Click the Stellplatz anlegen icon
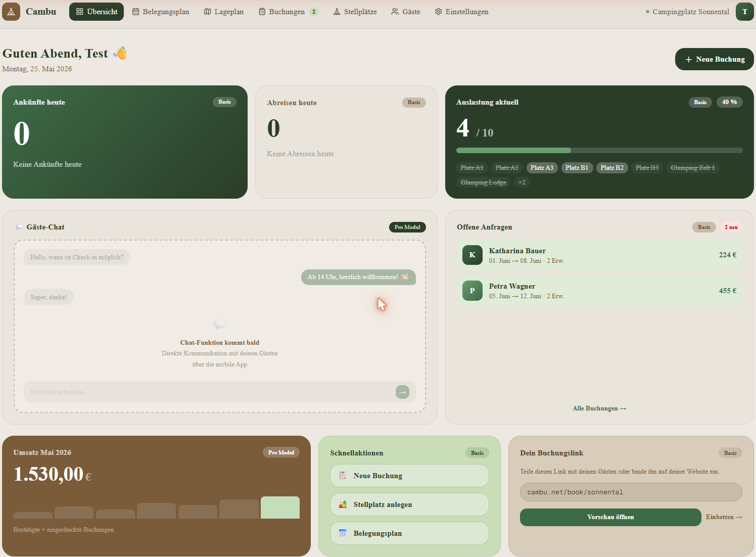The image size is (756, 557). 343,504
